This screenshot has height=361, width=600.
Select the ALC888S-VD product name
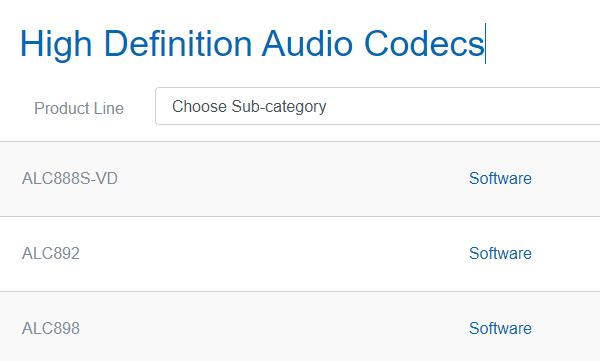pos(70,178)
